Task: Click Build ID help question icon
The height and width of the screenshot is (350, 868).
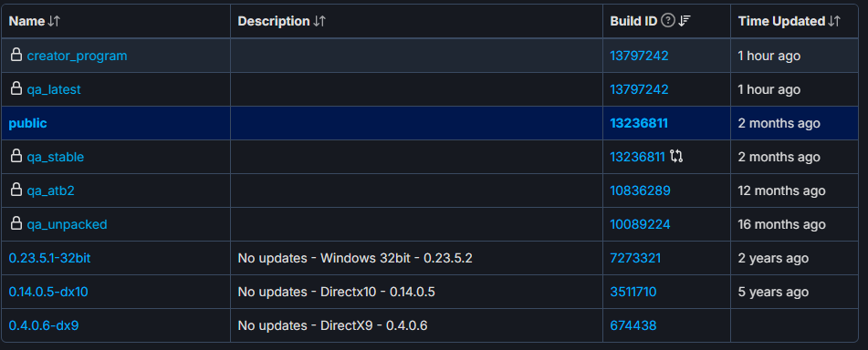Action: [668, 22]
